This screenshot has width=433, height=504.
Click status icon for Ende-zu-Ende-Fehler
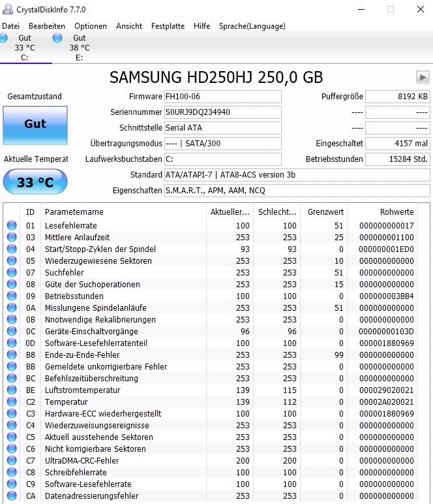click(12, 355)
